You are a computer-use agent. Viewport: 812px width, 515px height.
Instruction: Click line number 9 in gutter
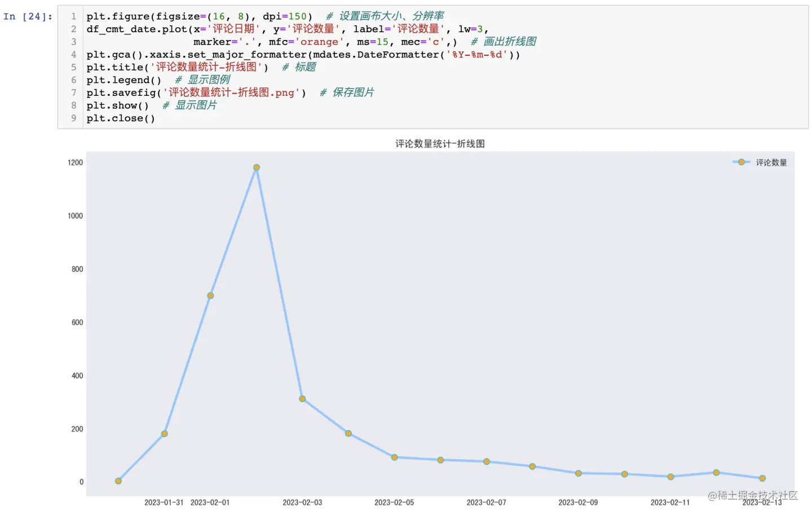[x=74, y=118]
